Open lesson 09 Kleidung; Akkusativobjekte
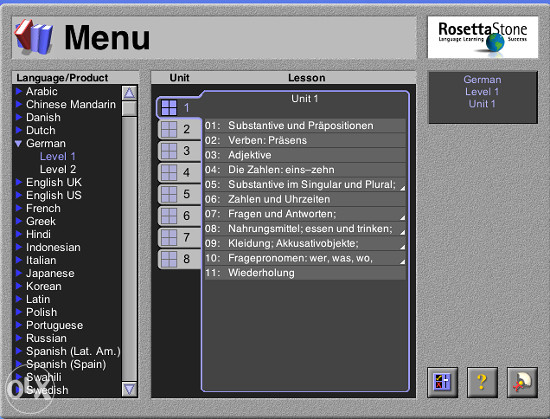The image size is (550, 419). (305, 243)
